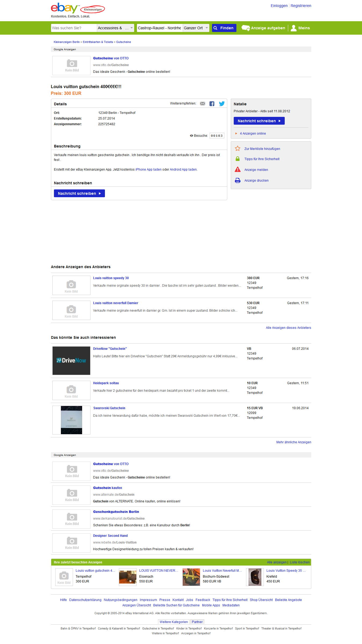Viewport: 362px width, 644px height.
Task: Open iPhone App laden link
Action: pyautogui.click(x=148, y=170)
